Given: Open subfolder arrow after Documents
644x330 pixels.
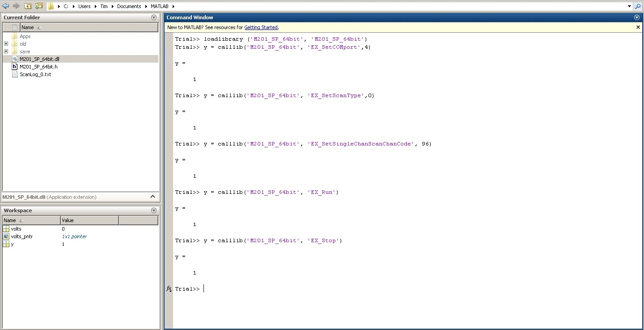Looking at the screenshot, I should [x=145, y=6].
